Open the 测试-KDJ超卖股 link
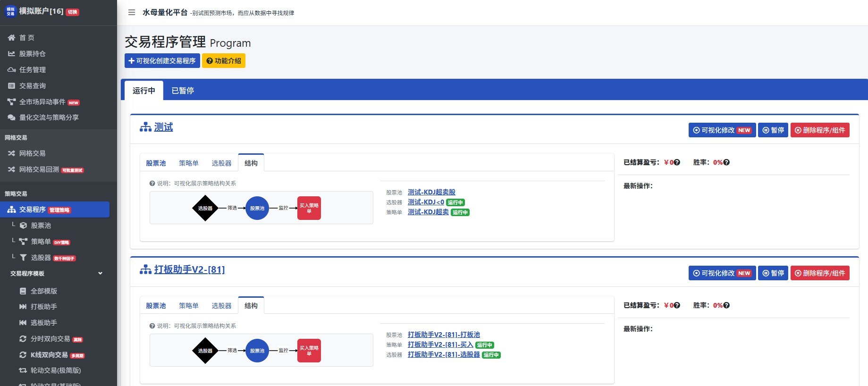The height and width of the screenshot is (386, 868). tap(431, 192)
